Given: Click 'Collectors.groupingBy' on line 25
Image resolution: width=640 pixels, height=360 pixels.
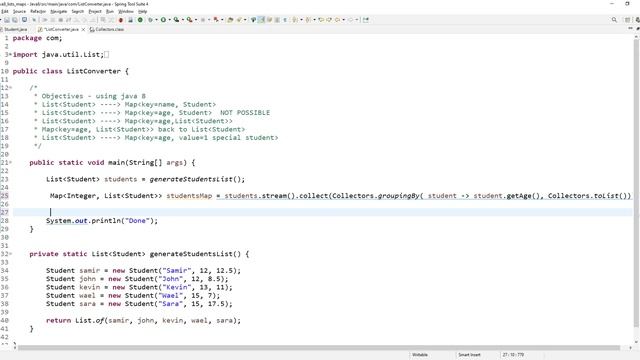Looking at the screenshot, I should pos(376,196).
